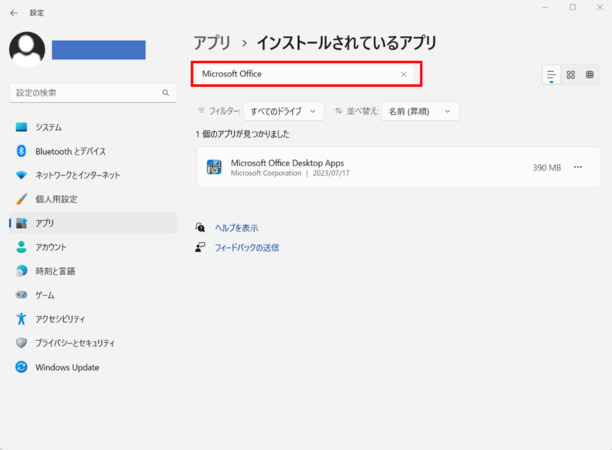The height and width of the screenshot is (450, 612).
Task: Open Bluetooth とデバイス category
Action: click(93, 151)
